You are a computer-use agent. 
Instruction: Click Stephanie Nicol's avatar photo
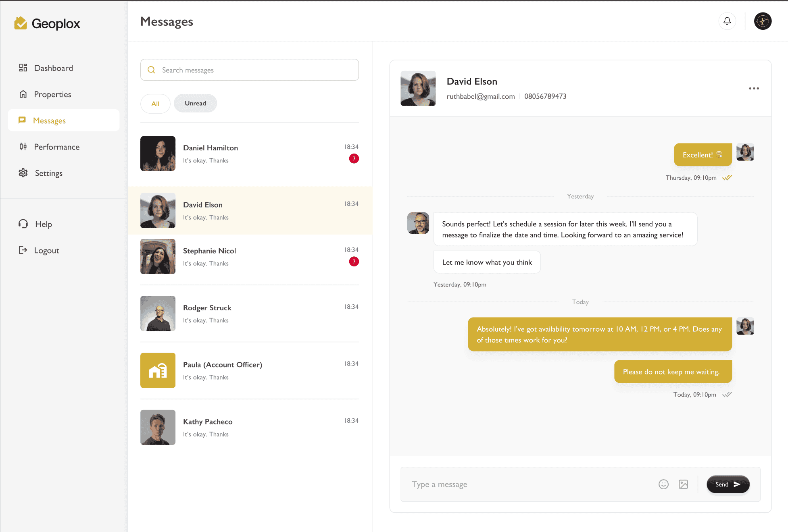pos(158,256)
